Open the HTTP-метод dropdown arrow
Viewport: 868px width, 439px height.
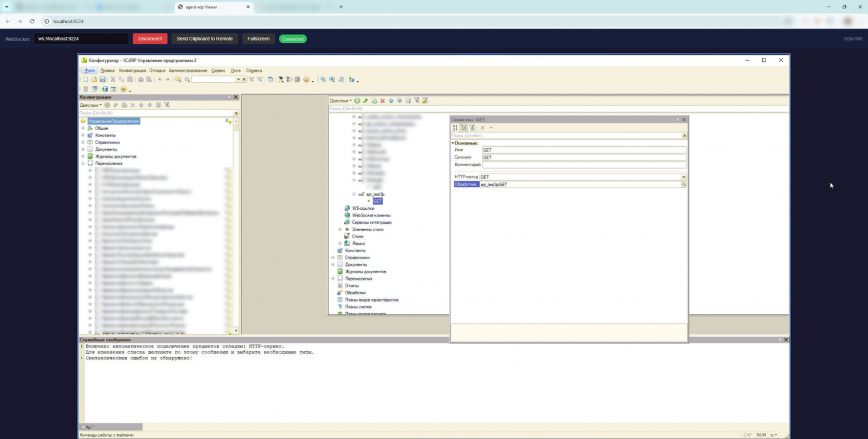coord(684,177)
